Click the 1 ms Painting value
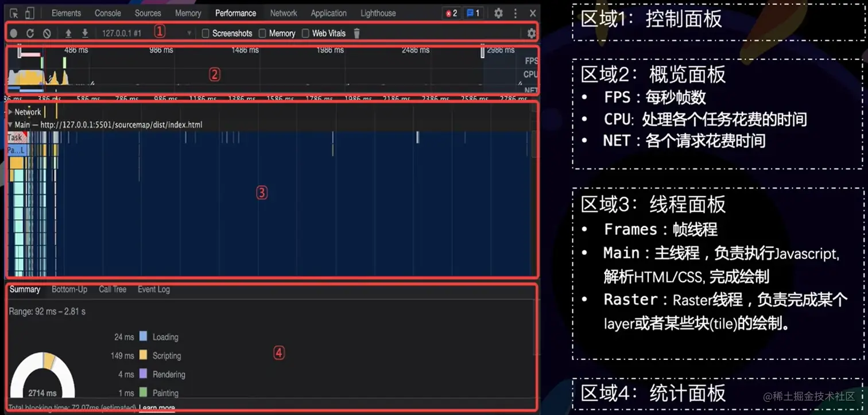 pyautogui.click(x=126, y=393)
